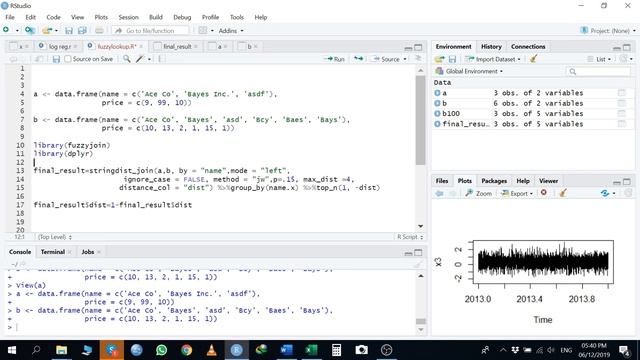Expand the Import Dataset dropdown
The height and width of the screenshot is (360, 640).
pos(493,59)
